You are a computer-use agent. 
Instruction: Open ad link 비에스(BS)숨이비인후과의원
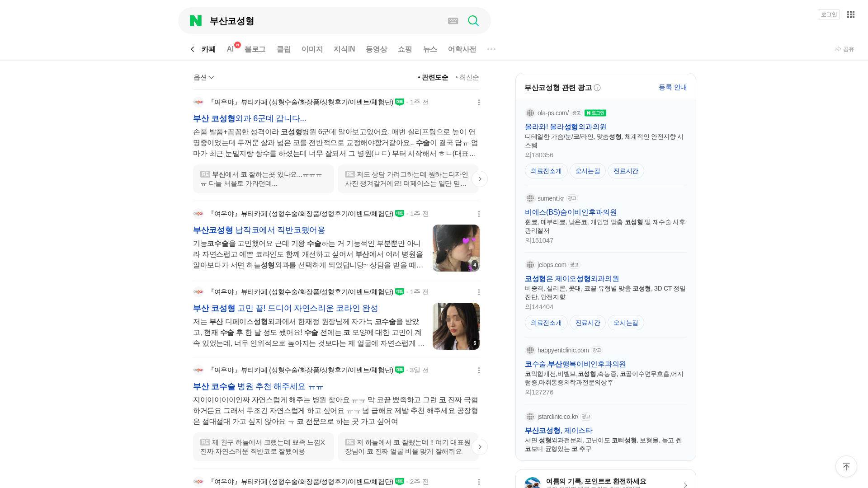click(571, 212)
